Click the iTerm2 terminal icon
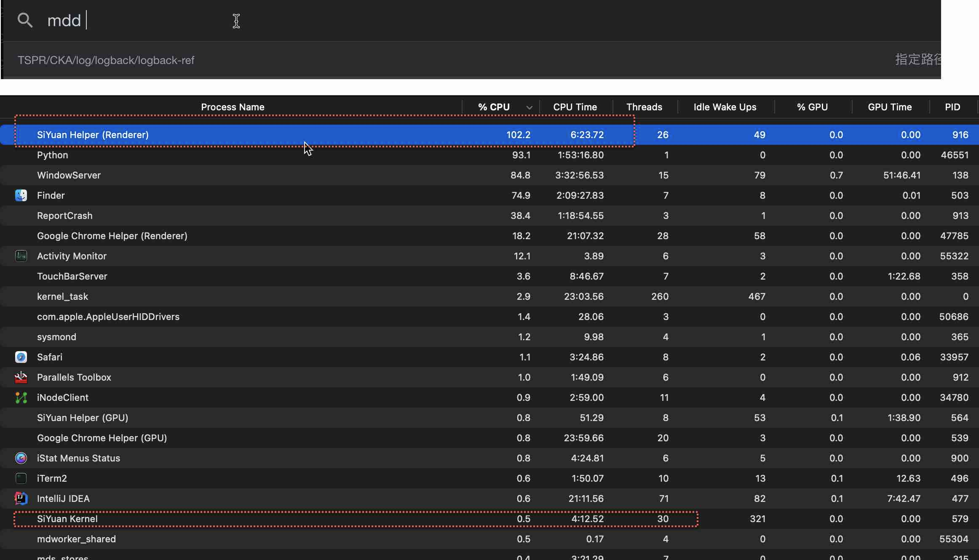979x560 pixels. [21, 478]
